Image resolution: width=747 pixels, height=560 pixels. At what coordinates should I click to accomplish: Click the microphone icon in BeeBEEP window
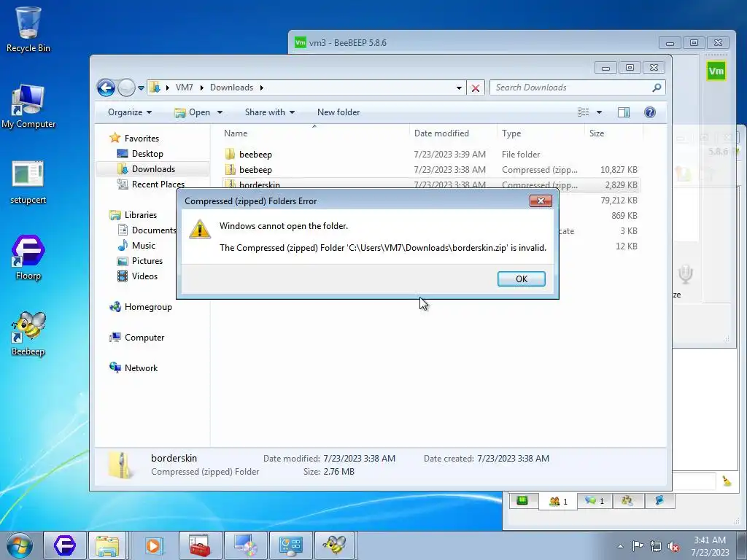[685, 275]
